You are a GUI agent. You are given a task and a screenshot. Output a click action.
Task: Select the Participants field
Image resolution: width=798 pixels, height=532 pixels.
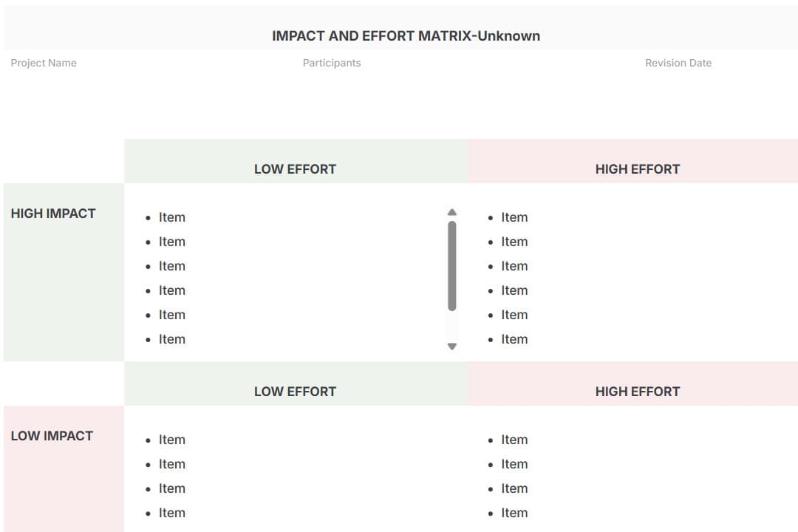tap(332, 63)
